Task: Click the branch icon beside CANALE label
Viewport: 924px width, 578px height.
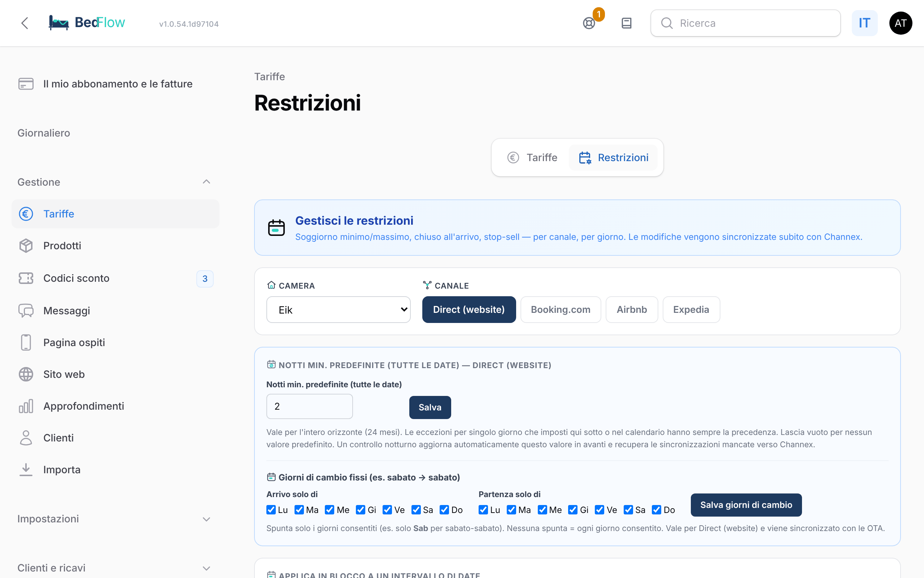Action: 427,285
